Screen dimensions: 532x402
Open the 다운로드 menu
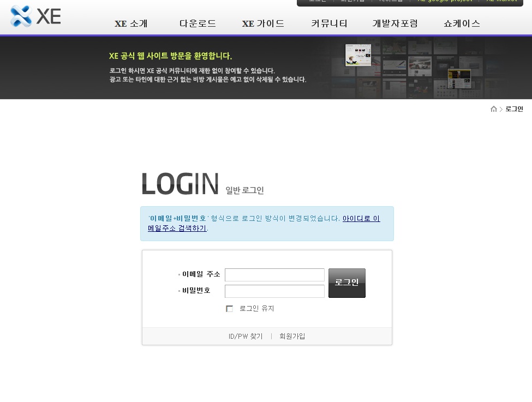tap(198, 23)
